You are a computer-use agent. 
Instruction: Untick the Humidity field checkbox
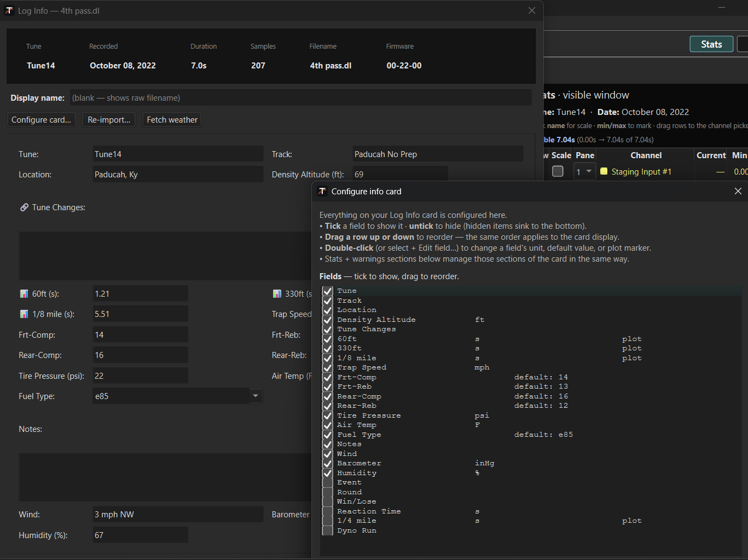[x=328, y=473]
